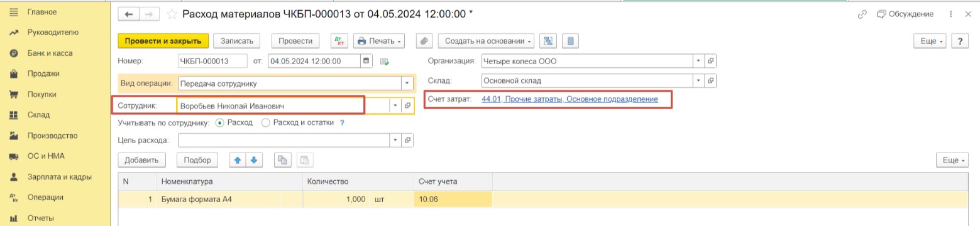The height and width of the screenshot is (226, 980).
Task: Click the document posted status icon
Action: coord(385,62)
